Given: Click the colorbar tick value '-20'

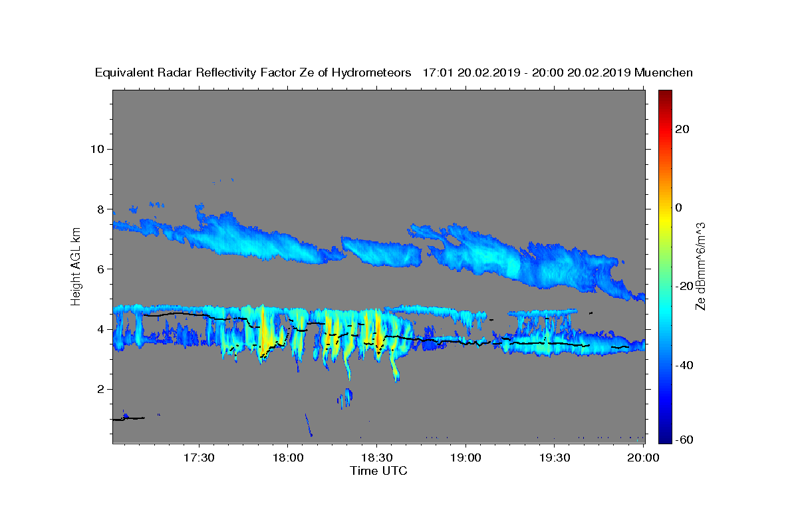Looking at the screenshot, I should (x=683, y=287).
